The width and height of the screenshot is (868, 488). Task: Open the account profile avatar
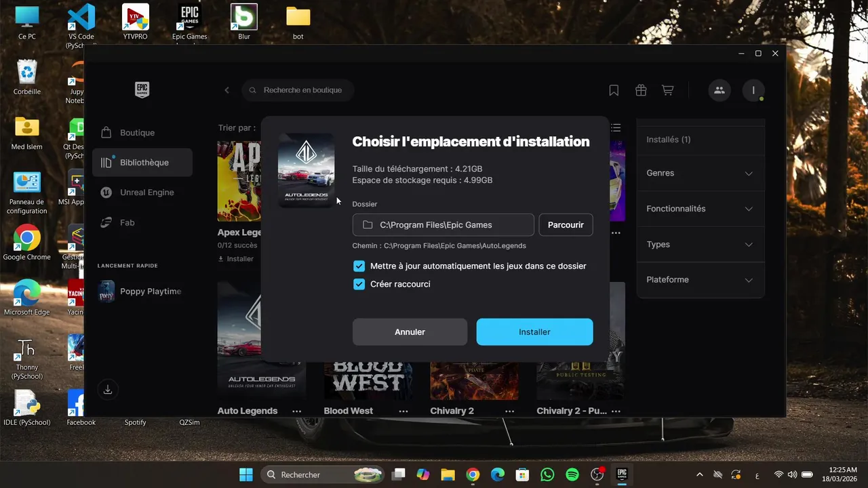pyautogui.click(x=753, y=90)
